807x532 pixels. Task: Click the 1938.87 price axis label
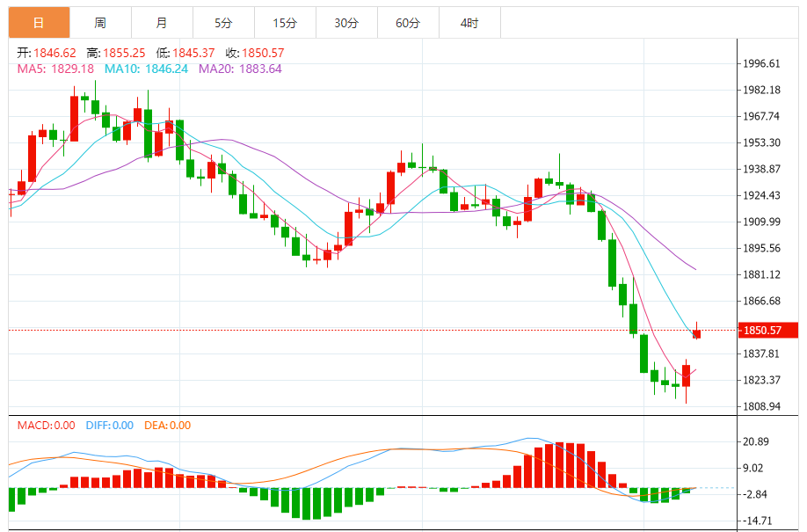761,169
